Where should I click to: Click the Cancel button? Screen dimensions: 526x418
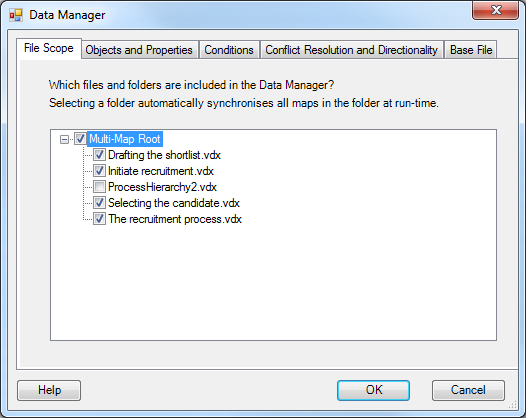[468, 390]
